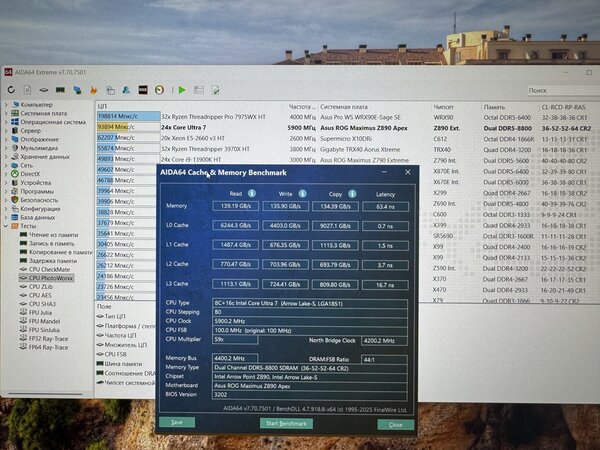The image size is (600, 450).
Task: Open the blue monitor diagnostics icon in toolbar
Action: pos(77,90)
